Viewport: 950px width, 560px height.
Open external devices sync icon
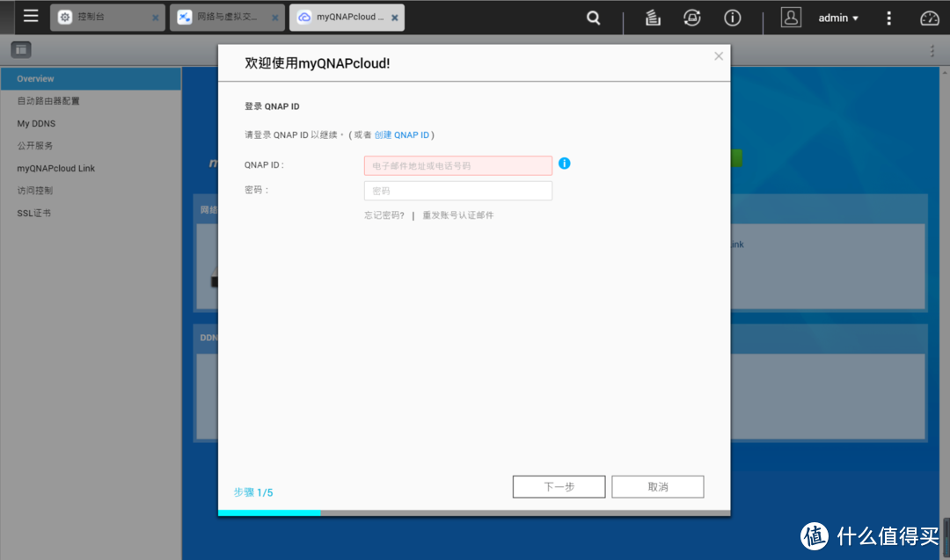692,18
